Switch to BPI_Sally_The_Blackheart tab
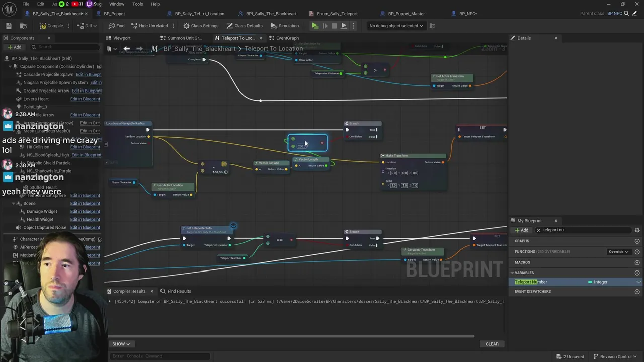Screen dimensions: 644x362 [271, 14]
